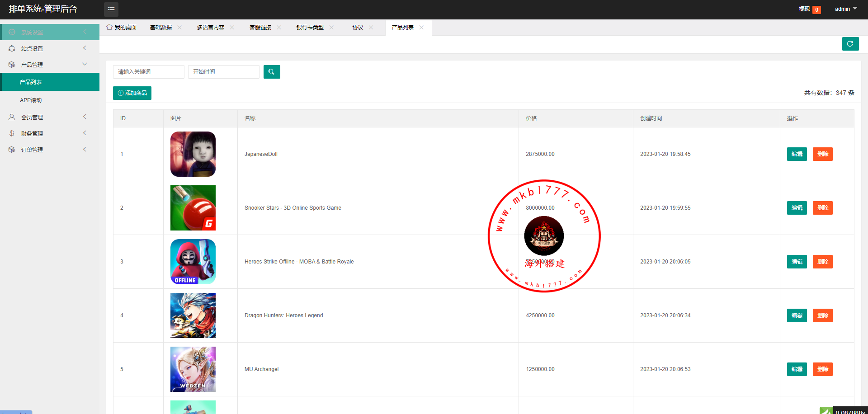The width and height of the screenshot is (868, 414).
Task: Close the 产品列表 tab
Action: tap(421, 28)
